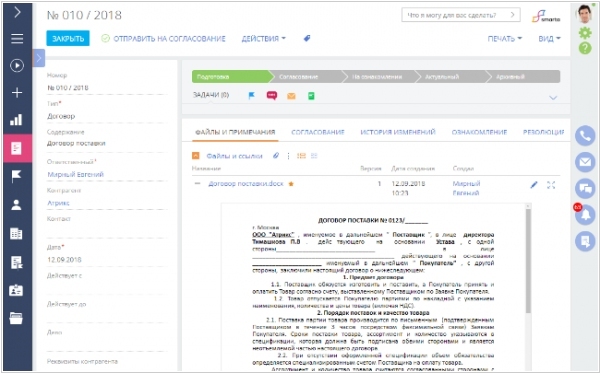Click the red feed message icon
600x373 pixels.
272,95
